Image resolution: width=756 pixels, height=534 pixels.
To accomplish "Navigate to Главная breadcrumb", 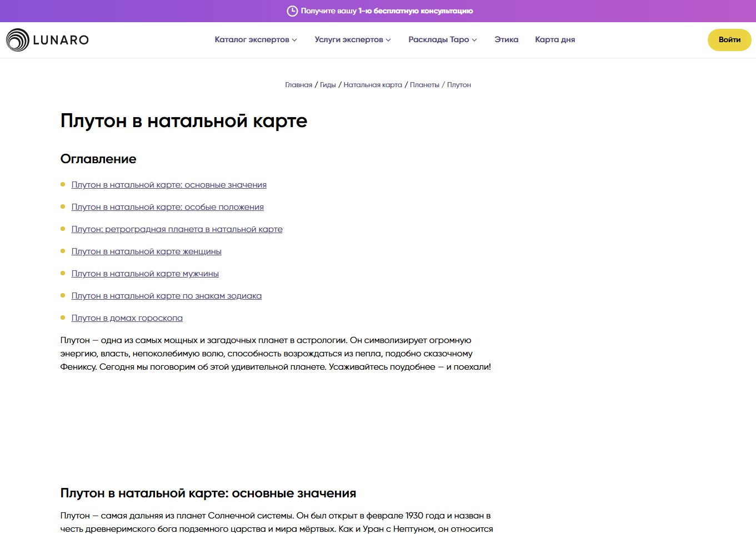I will [298, 85].
